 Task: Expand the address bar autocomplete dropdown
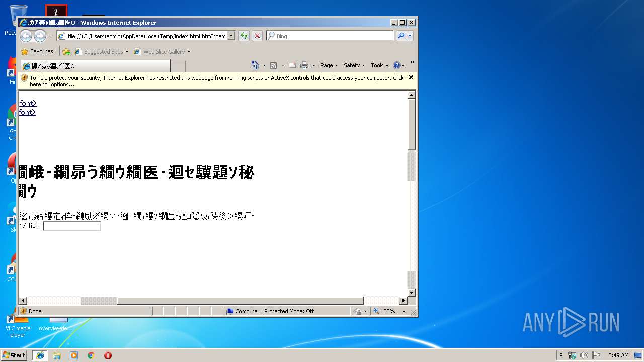pos(231,36)
